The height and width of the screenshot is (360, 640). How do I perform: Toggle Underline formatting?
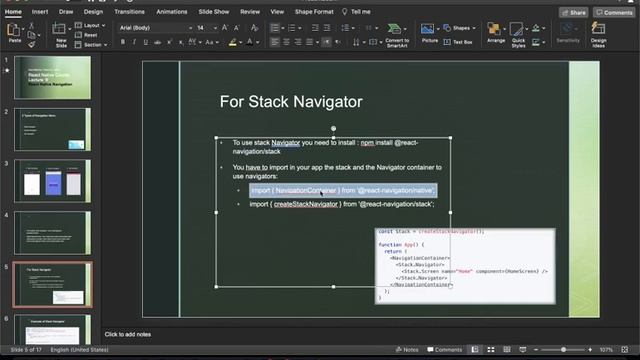coord(146,42)
